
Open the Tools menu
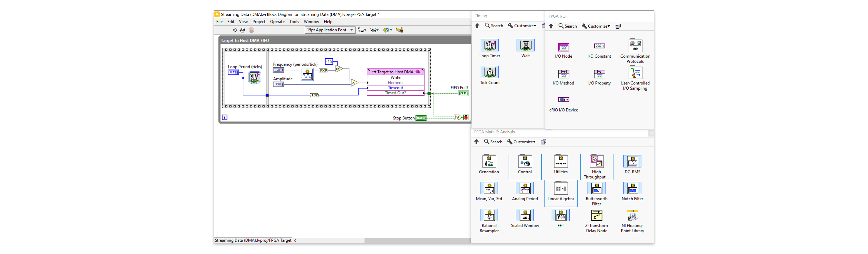coord(294,21)
